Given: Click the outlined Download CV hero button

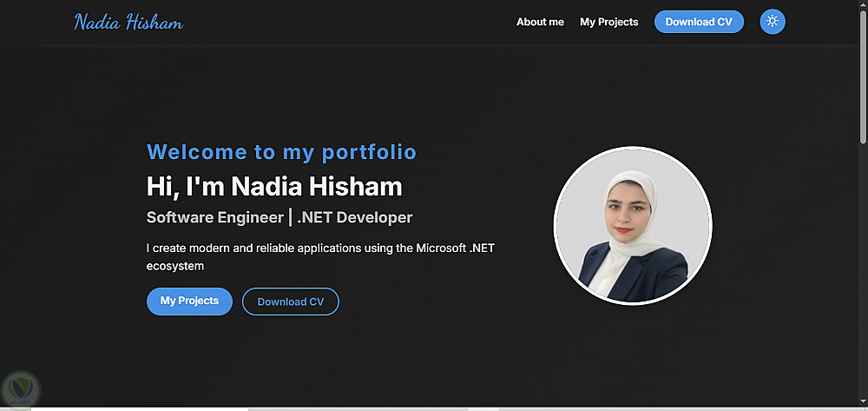Looking at the screenshot, I should (x=291, y=302).
